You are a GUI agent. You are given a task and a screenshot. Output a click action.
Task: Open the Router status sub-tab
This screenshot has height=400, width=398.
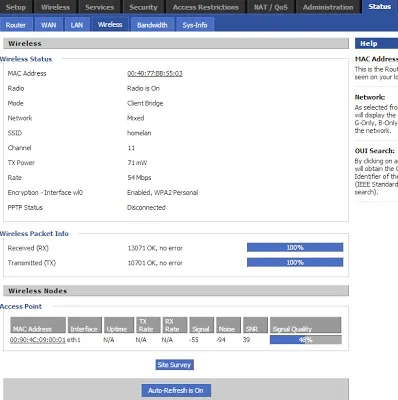[16, 25]
